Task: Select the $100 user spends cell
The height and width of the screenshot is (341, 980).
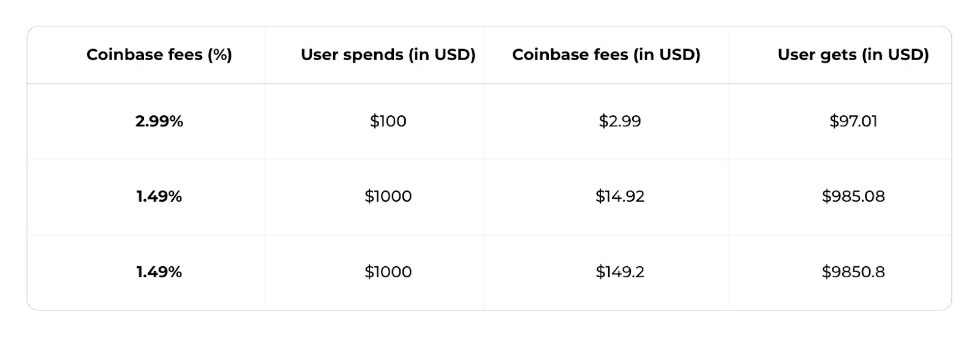Action: click(x=388, y=121)
